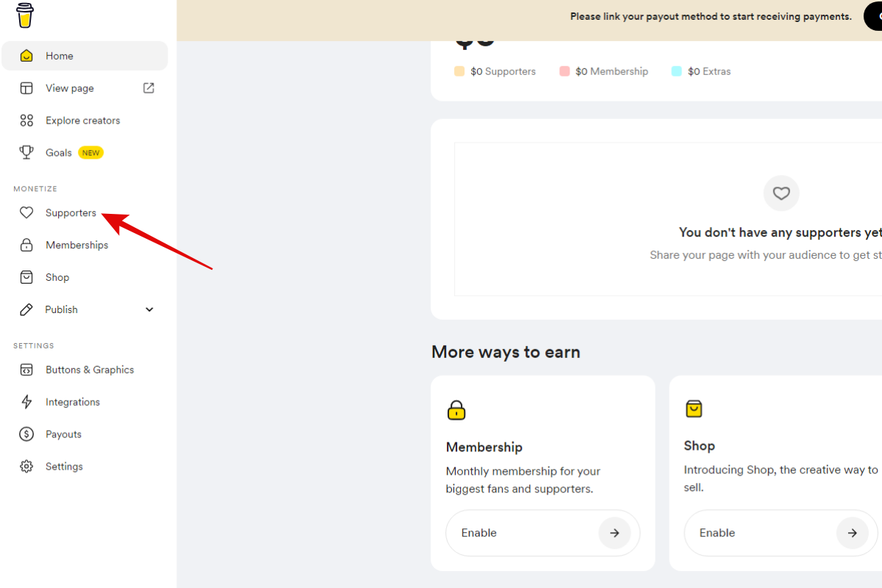The image size is (882, 588).
Task: Click the Shop bag icon in sidebar
Action: 26,278
